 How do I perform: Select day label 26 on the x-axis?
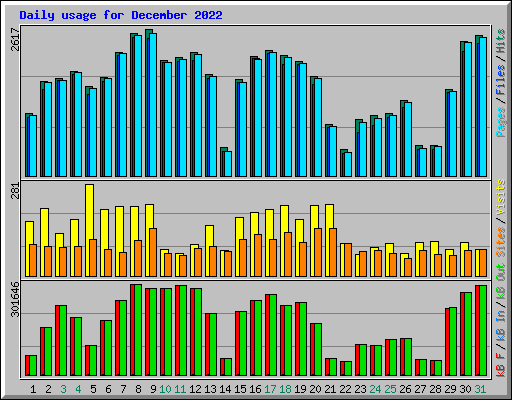(x=405, y=389)
